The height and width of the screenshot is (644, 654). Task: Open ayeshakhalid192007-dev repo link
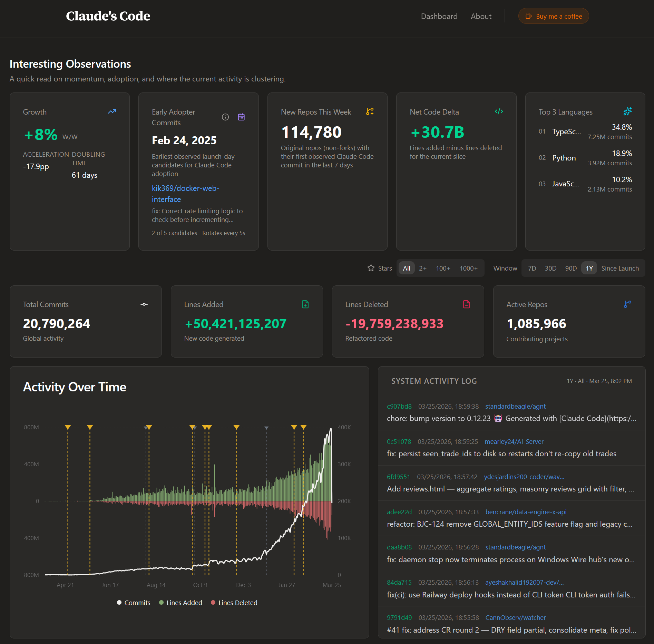(x=524, y=582)
